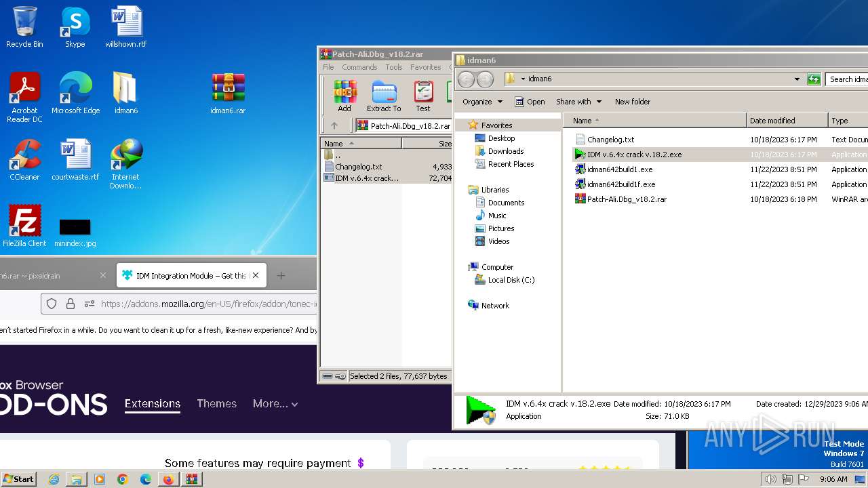Sort Explorer files by Date modified column

pyautogui.click(x=787, y=121)
